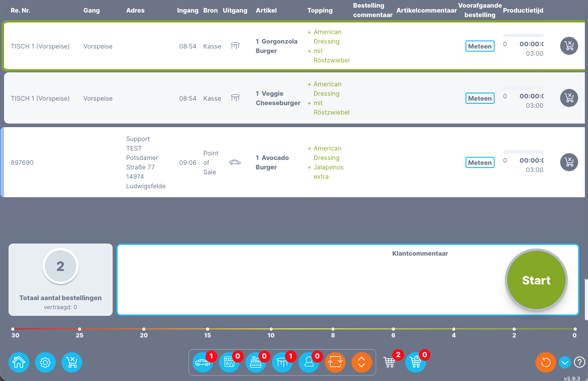The height and width of the screenshot is (381, 588).
Task: Toggle the cash register filter
Action: tap(255, 362)
